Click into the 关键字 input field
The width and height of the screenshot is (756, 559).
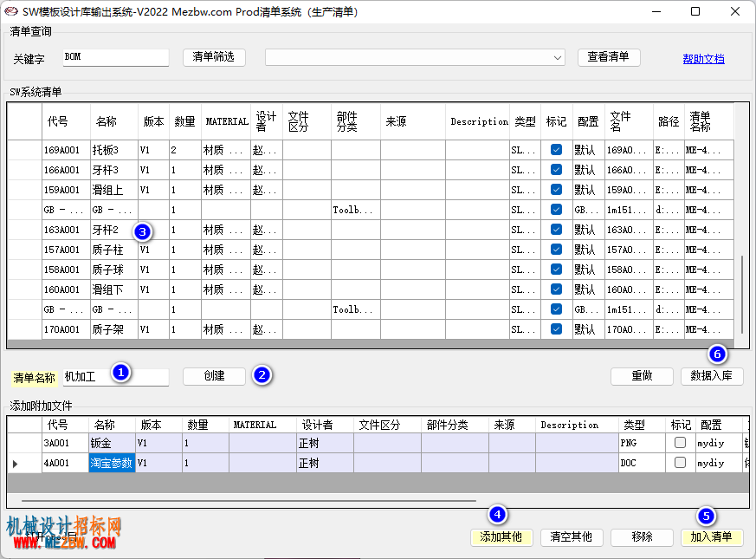point(116,57)
